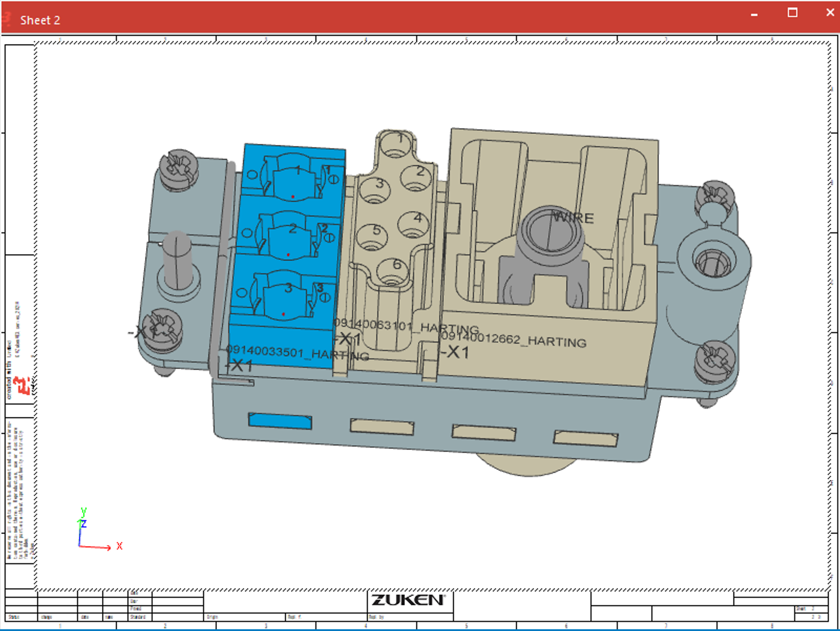The width and height of the screenshot is (840, 631).
Task: Select pin hole 5 on the beige insert
Action: pyautogui.click(x=372, y=236)
